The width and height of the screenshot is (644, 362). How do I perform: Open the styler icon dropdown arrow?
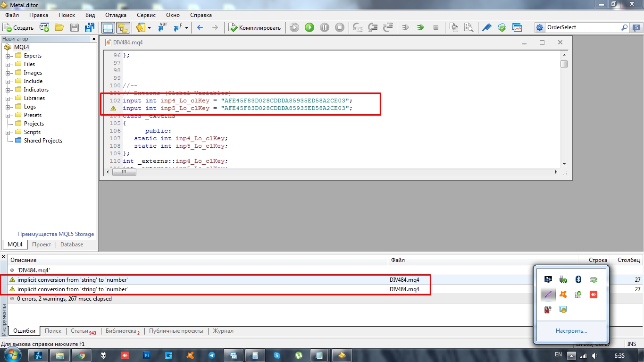[x=149, y=27]
